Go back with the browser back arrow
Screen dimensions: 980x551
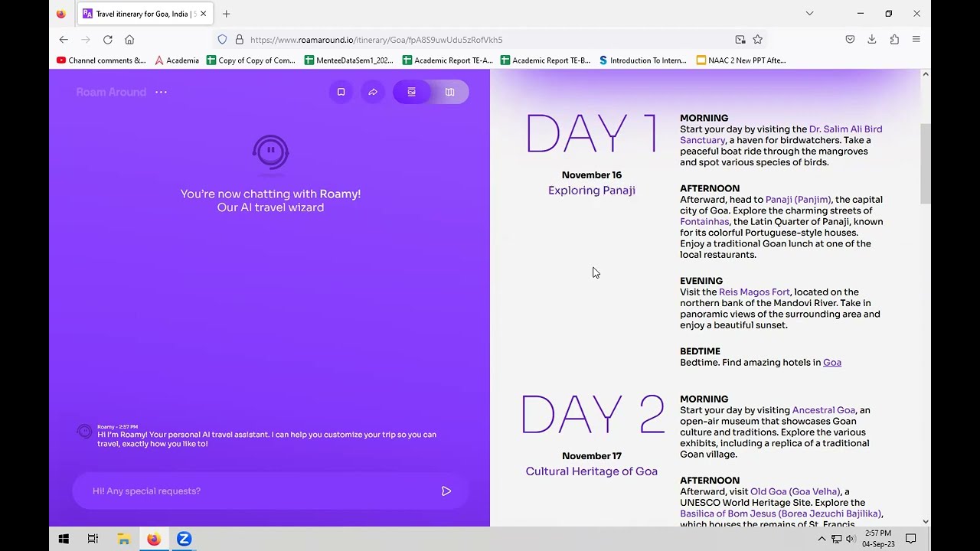pyautogui.click(x=64, y=40)
